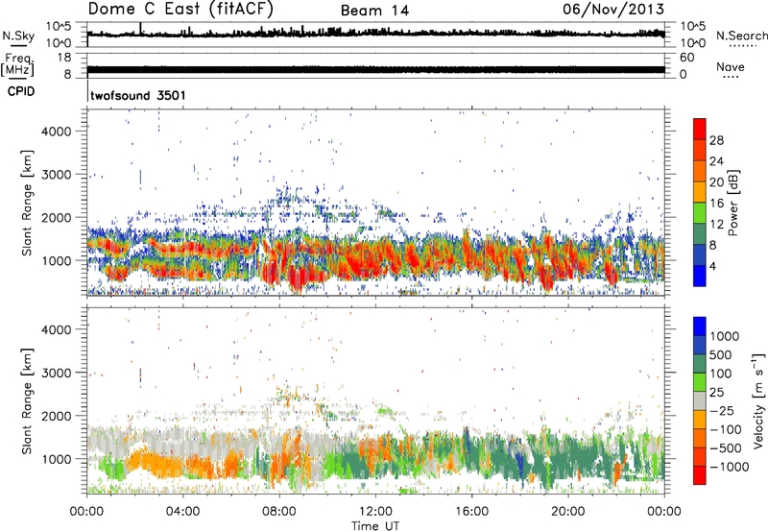
Task: Click '3000' tick on velocity panel axis
Action: (x=57, y=373)
